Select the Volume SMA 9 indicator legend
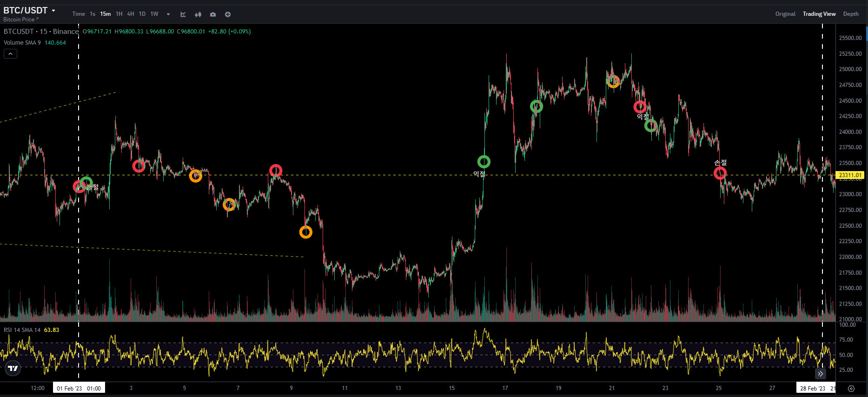 pyautogui.click(x=22, y=43)
